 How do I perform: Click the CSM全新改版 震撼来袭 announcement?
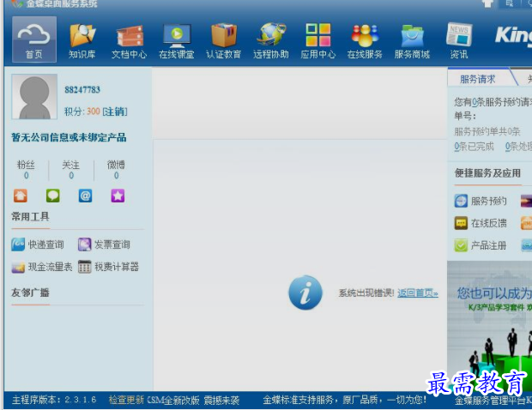click(194, 401)
